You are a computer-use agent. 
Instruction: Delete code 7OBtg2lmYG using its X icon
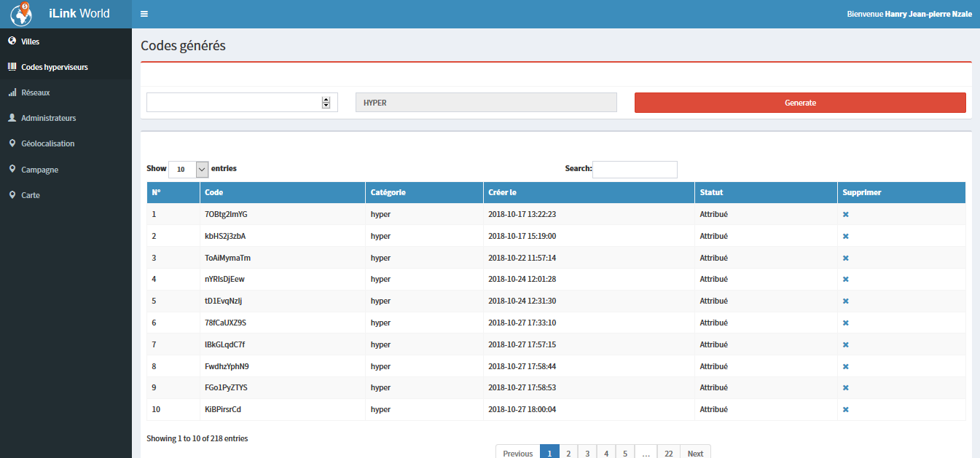point(846,215)
